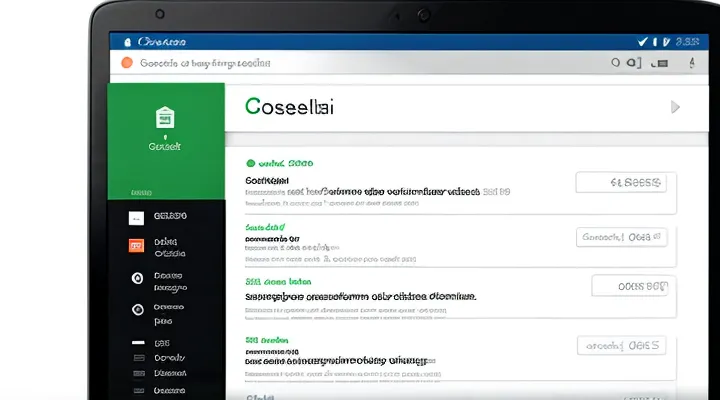This screenshot has width=720, height=400.
Task: Click the second round icon in dark sidebar
Action: pyautogui.click(x=137, y=309)
